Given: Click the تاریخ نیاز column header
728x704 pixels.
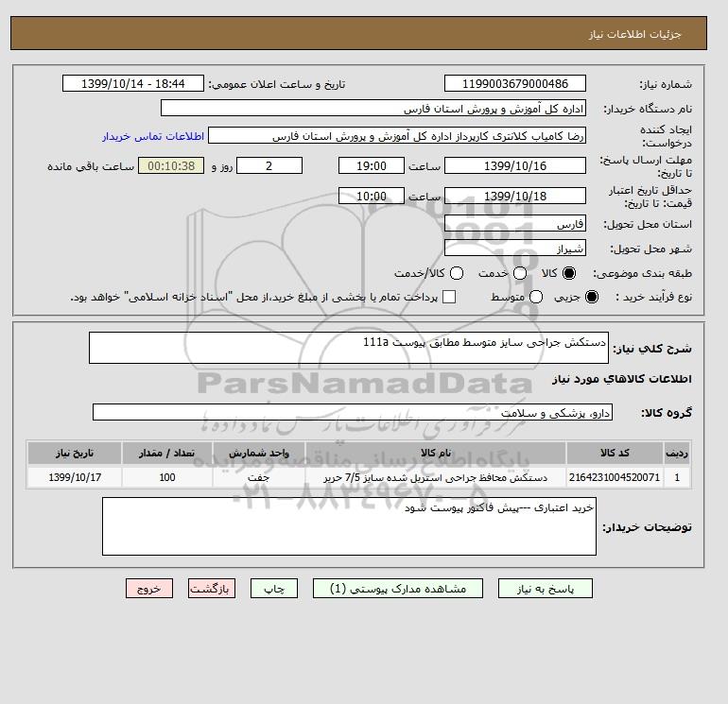Looking at the screenshot, I should pos(75,453).
